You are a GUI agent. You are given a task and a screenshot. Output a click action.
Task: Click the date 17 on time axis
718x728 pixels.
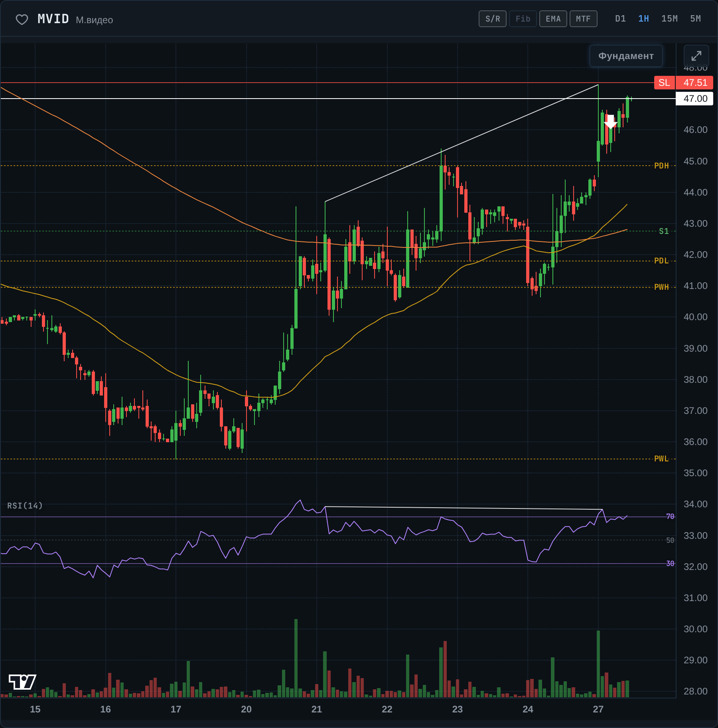tap(176, 709)
